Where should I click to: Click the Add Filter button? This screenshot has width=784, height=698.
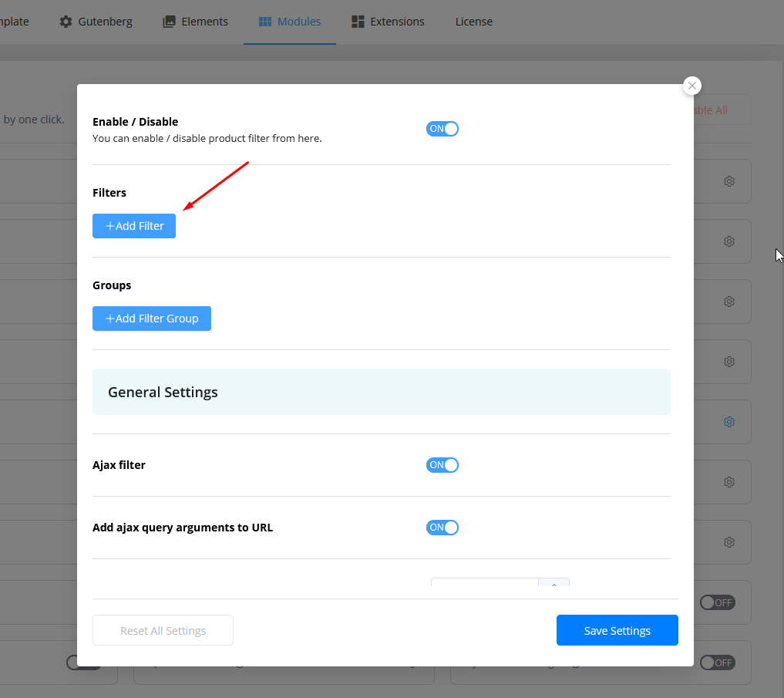(x=134, y=226)
